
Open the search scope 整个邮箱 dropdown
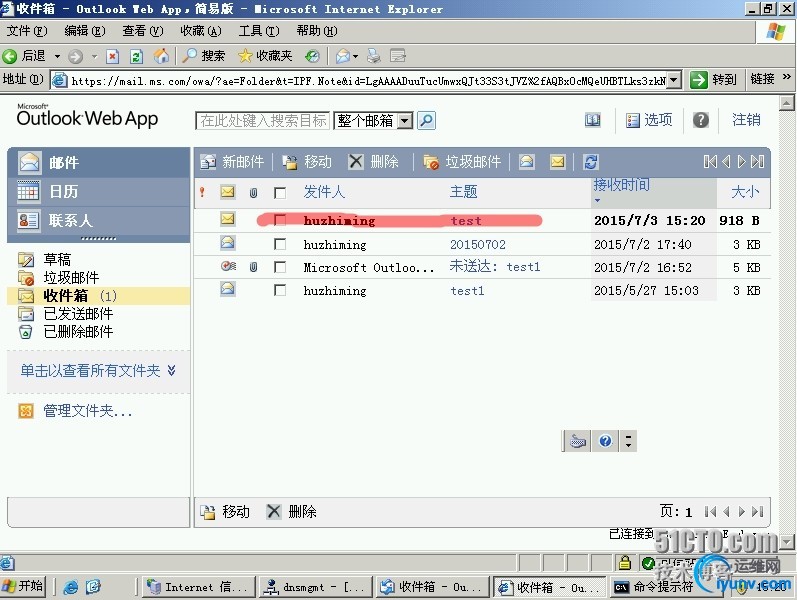405,121
